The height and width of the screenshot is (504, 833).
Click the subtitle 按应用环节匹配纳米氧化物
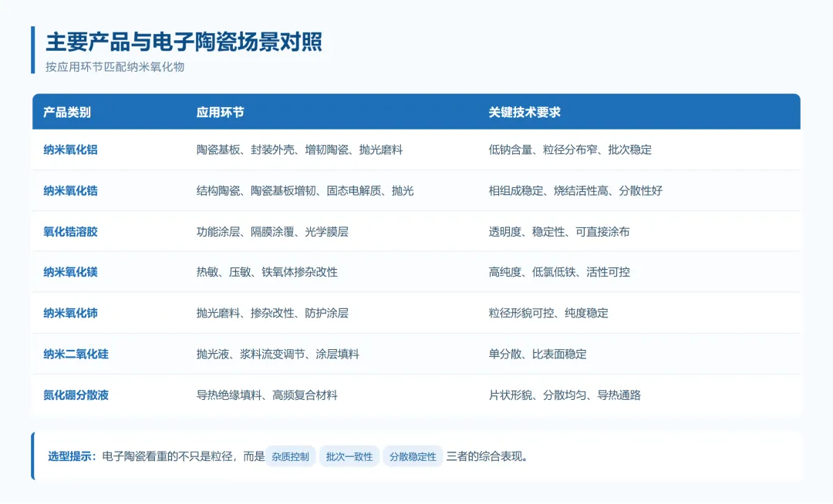[115, 67]
